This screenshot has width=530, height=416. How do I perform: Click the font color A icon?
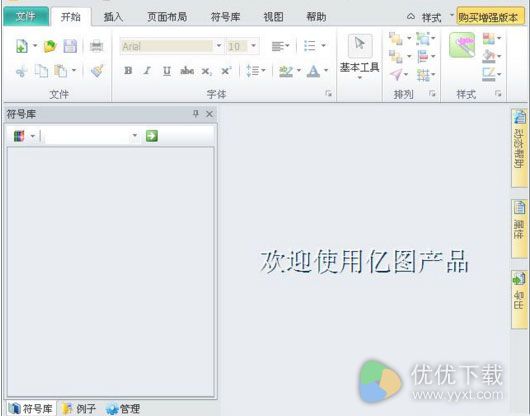pos(313,71)
